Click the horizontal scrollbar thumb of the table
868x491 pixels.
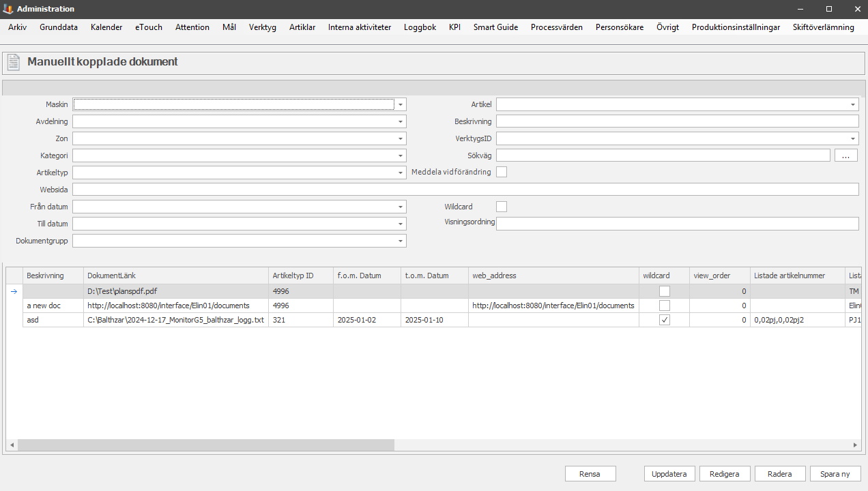pos(206,445)
